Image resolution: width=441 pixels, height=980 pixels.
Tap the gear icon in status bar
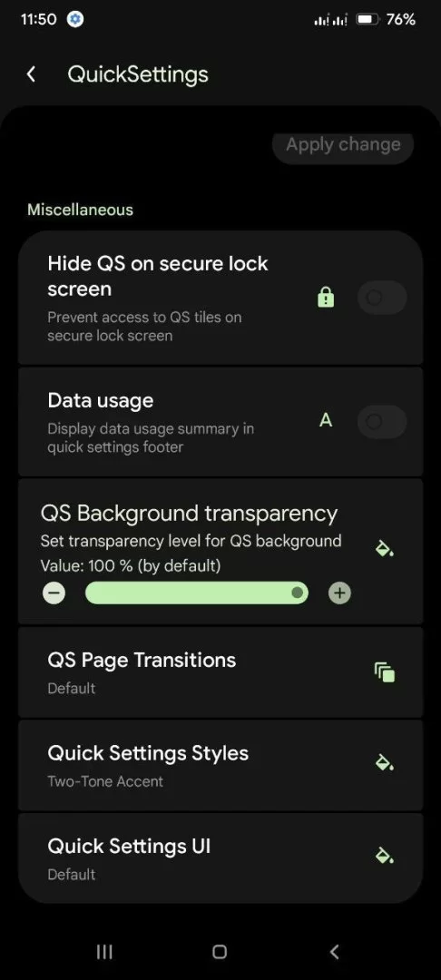coord(75,19)
